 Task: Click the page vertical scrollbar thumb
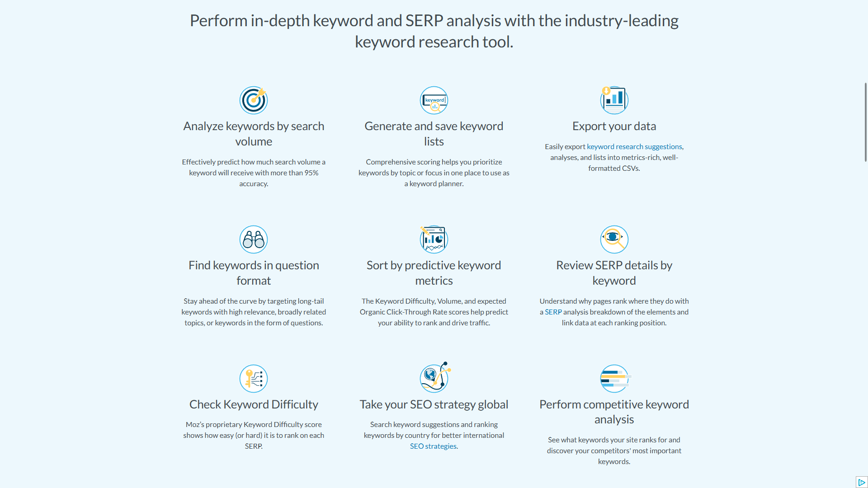click(x=866, y=122)
